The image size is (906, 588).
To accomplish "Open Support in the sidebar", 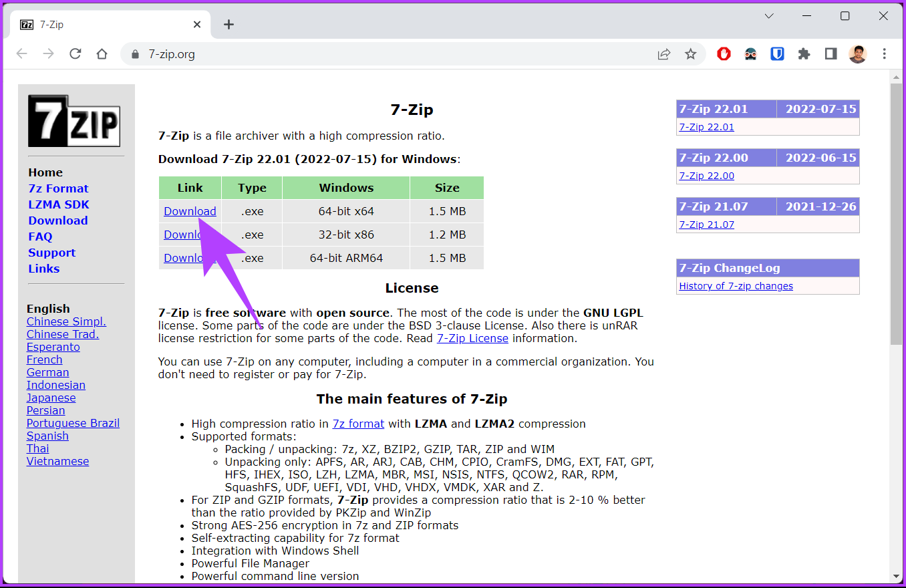I will coord(52,253).
